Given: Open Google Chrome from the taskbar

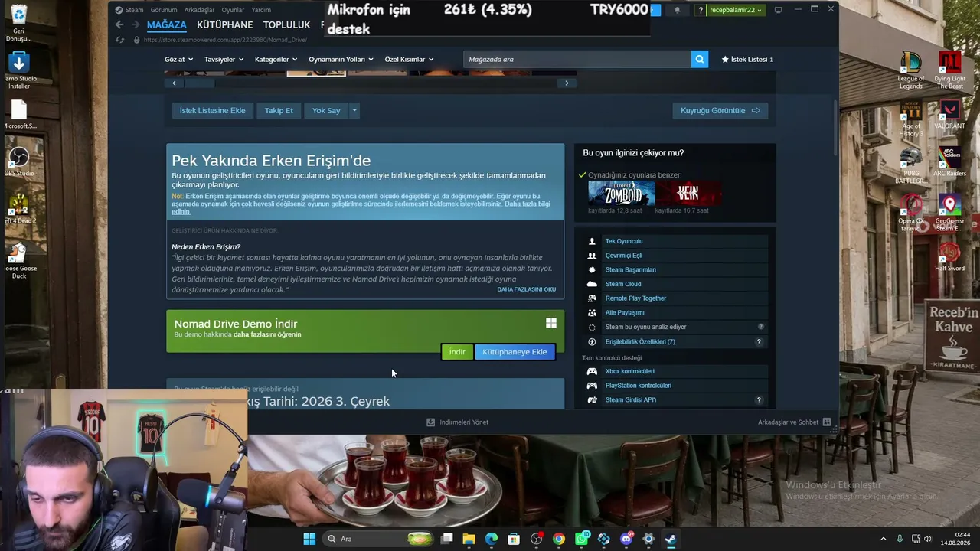Looking at the screenshot, I should pos(559,539).
